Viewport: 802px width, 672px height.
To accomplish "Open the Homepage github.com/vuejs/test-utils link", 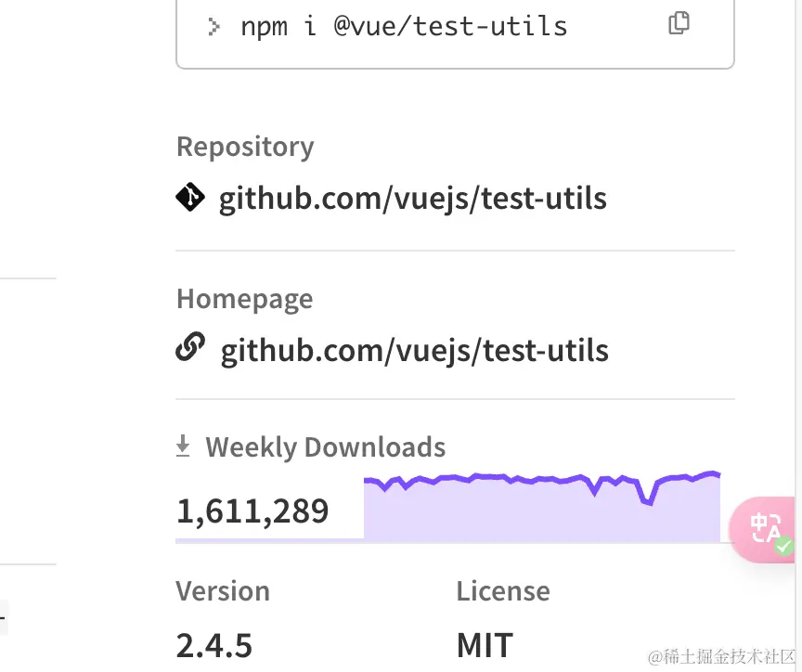I will point(414,351).
